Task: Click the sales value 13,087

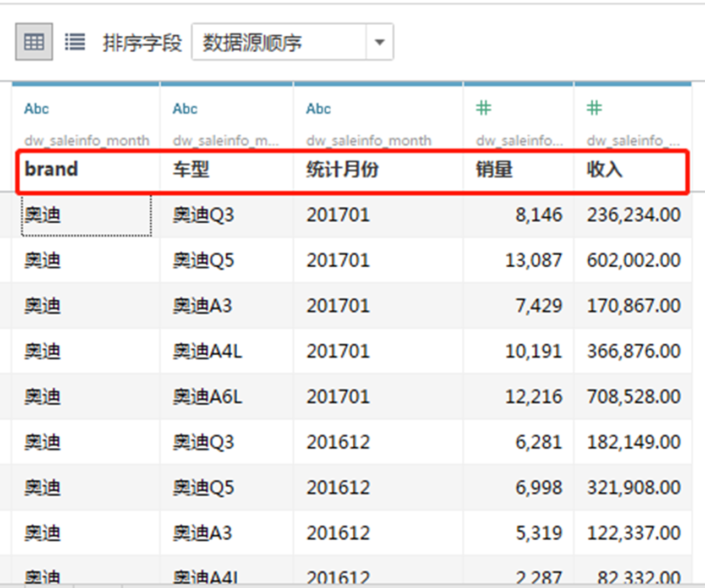Action: [x=534, y=260]
